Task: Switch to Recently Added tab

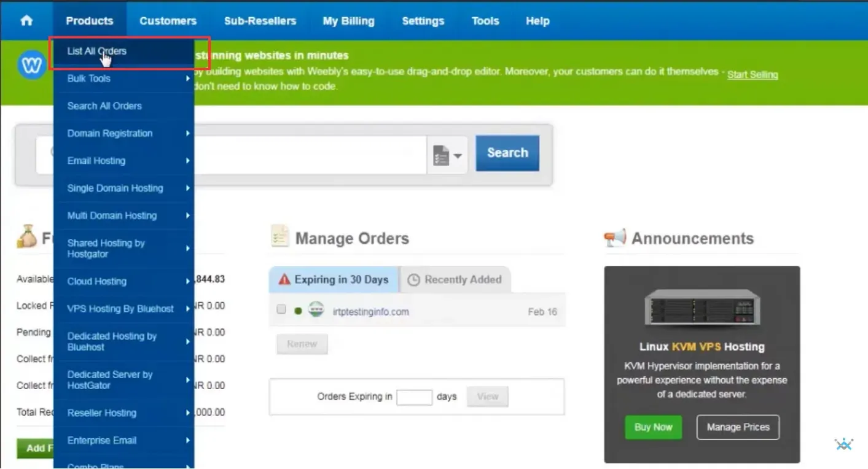Action: [x=455, y=279]
